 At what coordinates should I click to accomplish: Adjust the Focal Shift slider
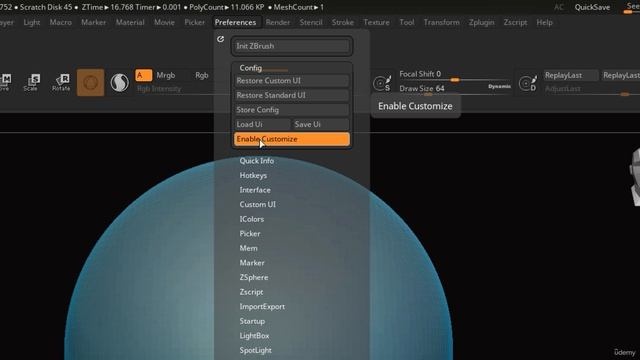point(454,76)
